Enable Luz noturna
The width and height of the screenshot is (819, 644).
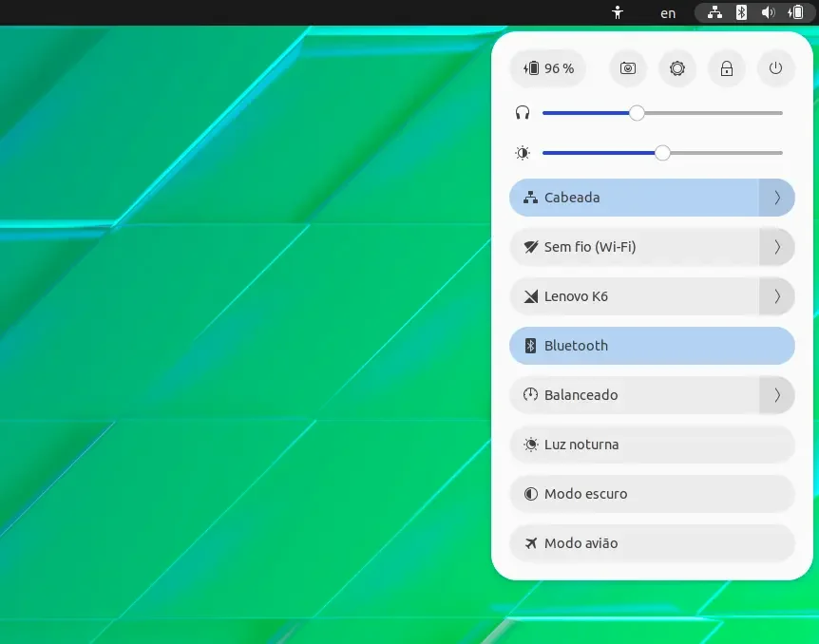tap(652, 445)
